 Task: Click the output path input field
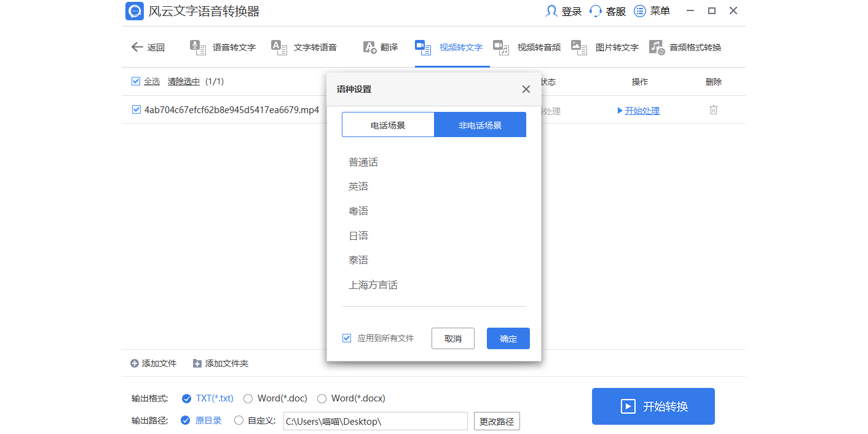click(x=375, y=420)
